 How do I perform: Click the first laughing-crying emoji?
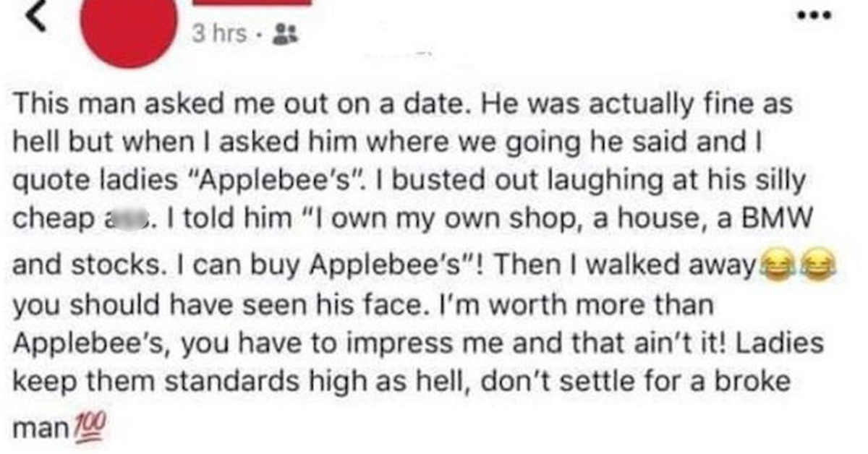coord(770,267)
